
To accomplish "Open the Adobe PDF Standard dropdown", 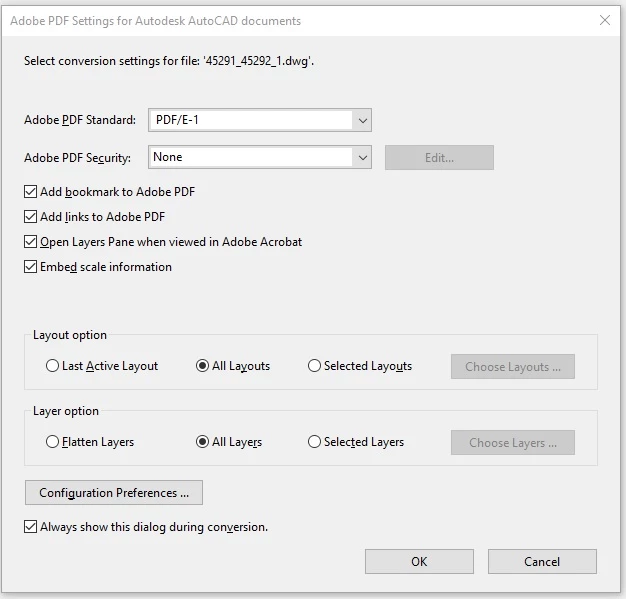I will click(260, 120).
